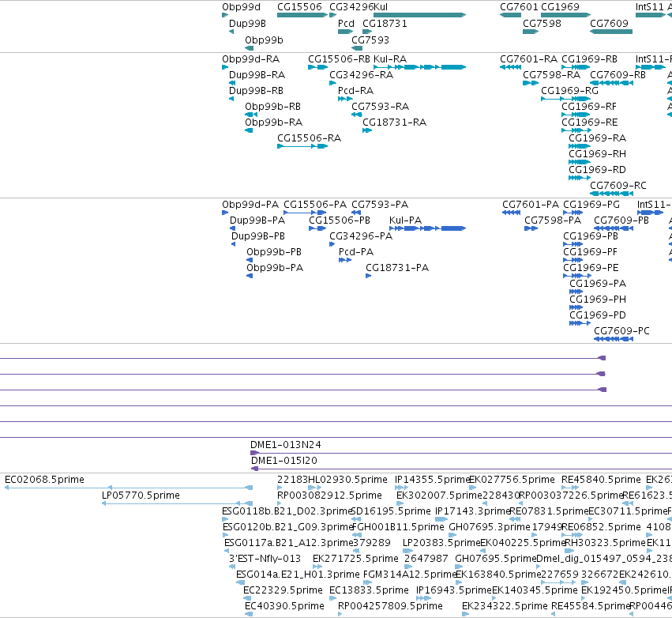Viewport: 672px width, 618px height.
Task: Select the CG18731 gene label
Action: click(385, 24)
